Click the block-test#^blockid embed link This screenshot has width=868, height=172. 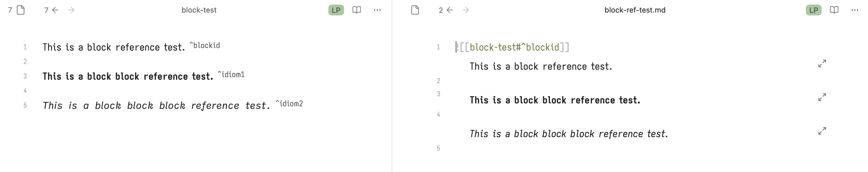click(x=514, y=47)
